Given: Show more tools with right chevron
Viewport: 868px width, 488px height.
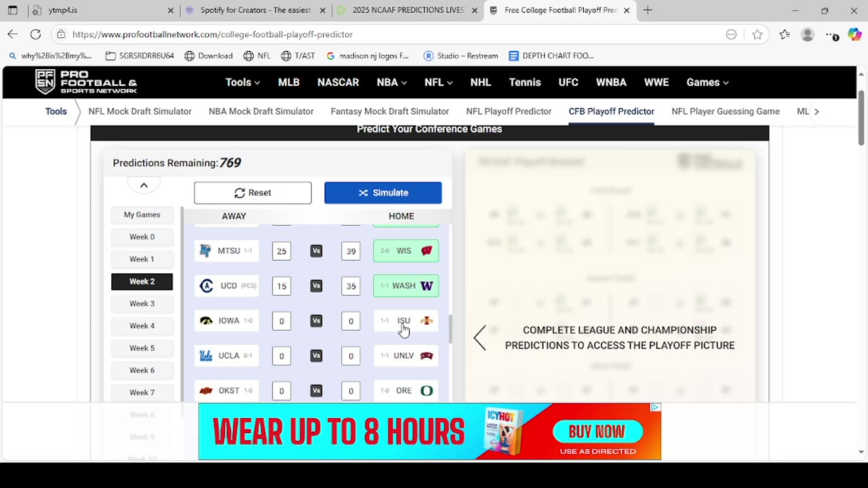Looking at the screenshot, I should point(816,112).
